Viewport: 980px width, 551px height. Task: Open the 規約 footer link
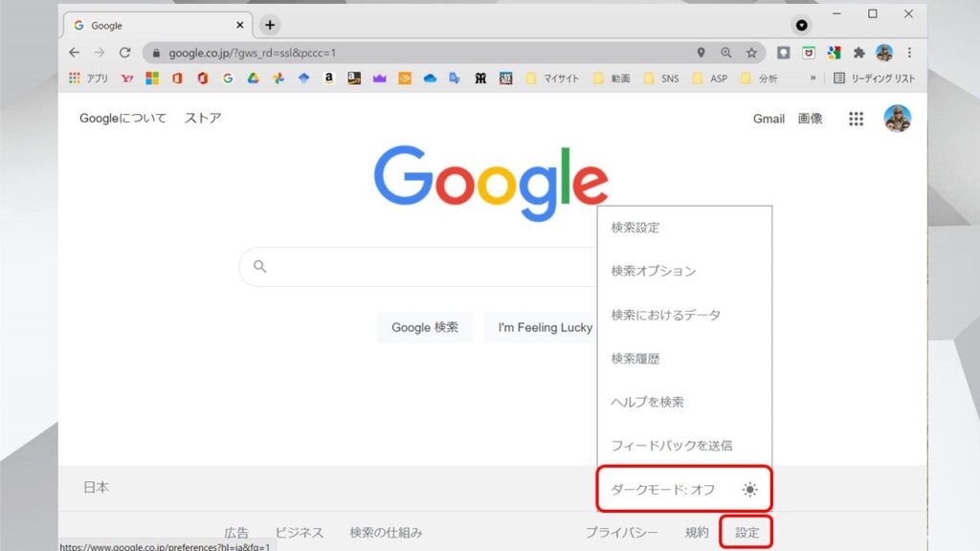[697, 533]
